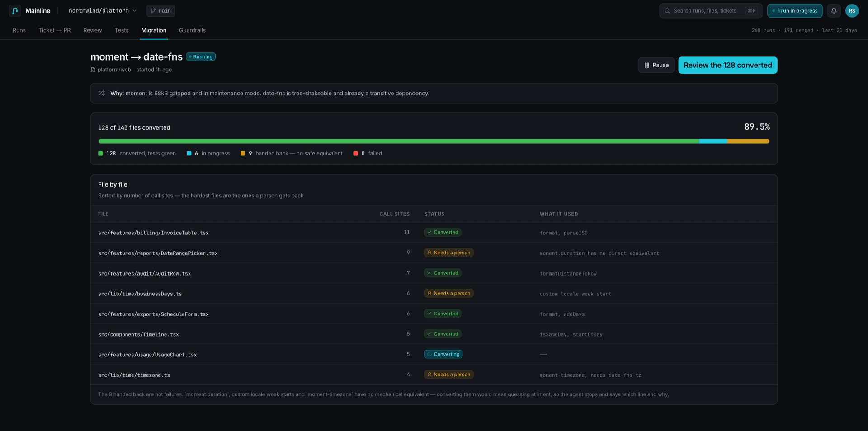Click "moment-timezone, needs date-fns-tz" text
Screen dimensions: 868x431
(590, 375)
